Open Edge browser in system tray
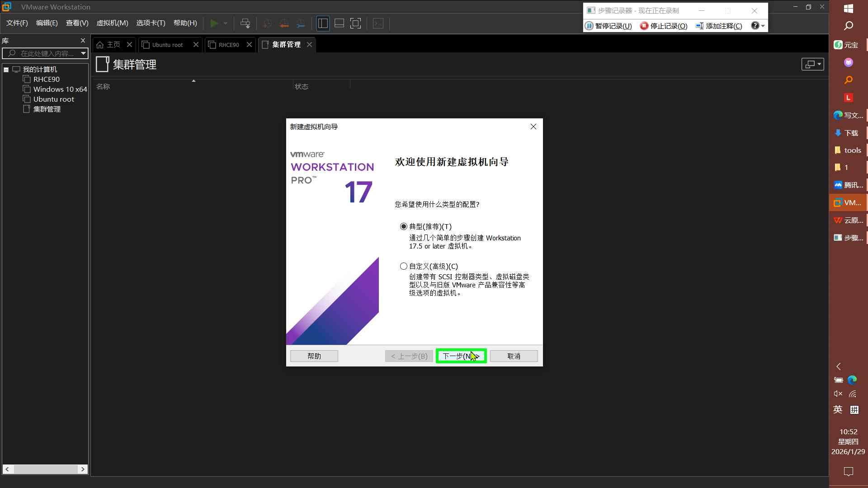 point(852,380)
